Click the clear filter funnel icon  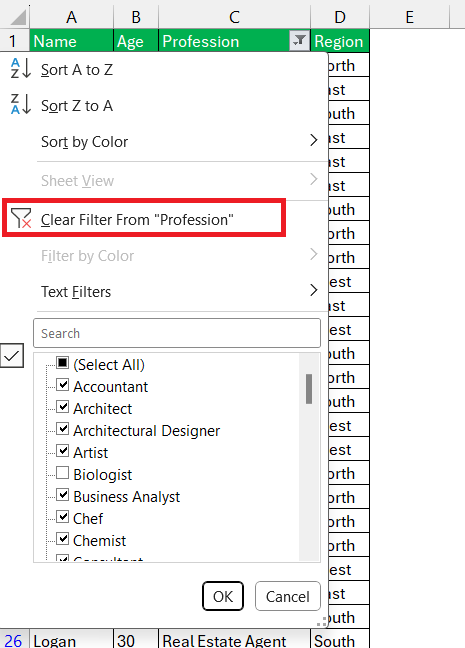click(x=21, y=218)
